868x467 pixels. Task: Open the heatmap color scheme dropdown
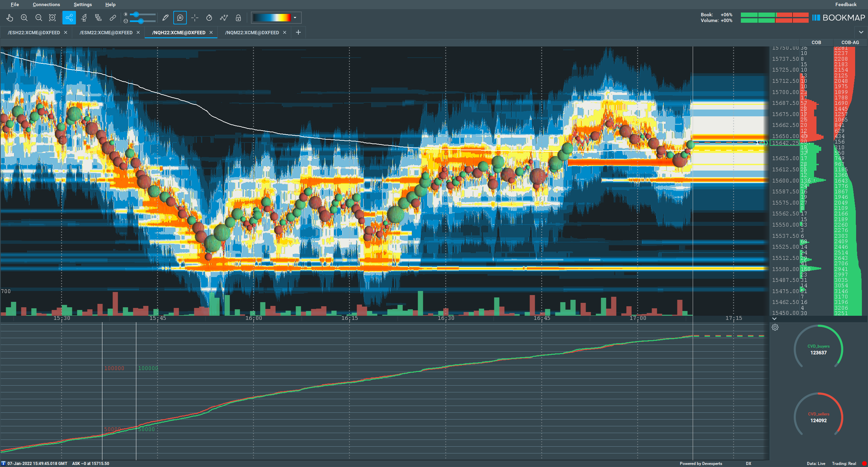(x=295, y=18)
